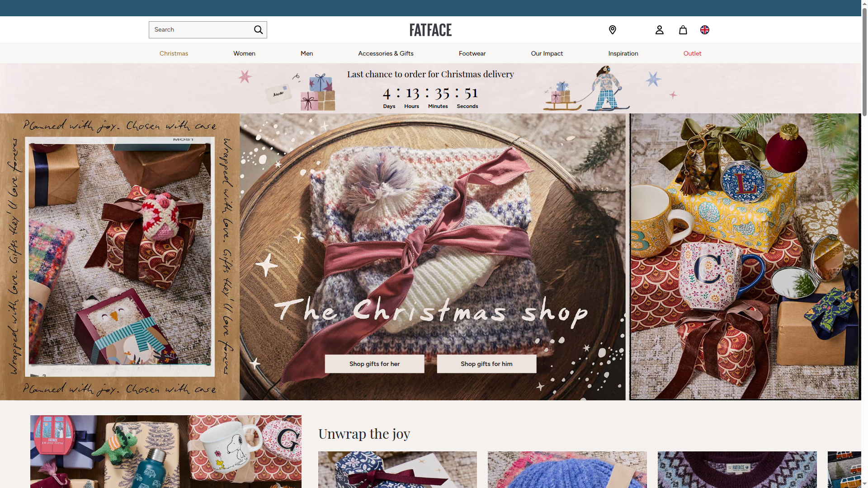Open the Accessories & Gifts menu

pyautogui.click(x=386, y=53)
